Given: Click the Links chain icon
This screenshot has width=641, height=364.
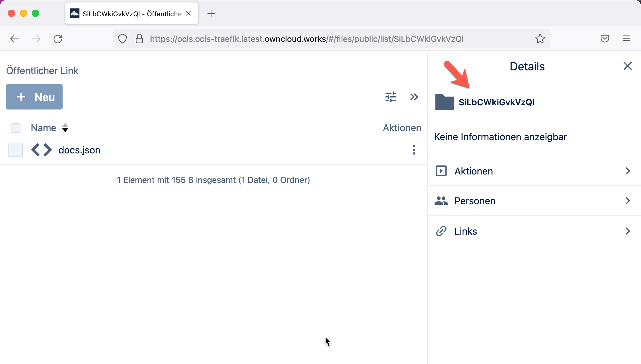Looking at the screenshot, I should pyautogui.click(x=441, y=231).
